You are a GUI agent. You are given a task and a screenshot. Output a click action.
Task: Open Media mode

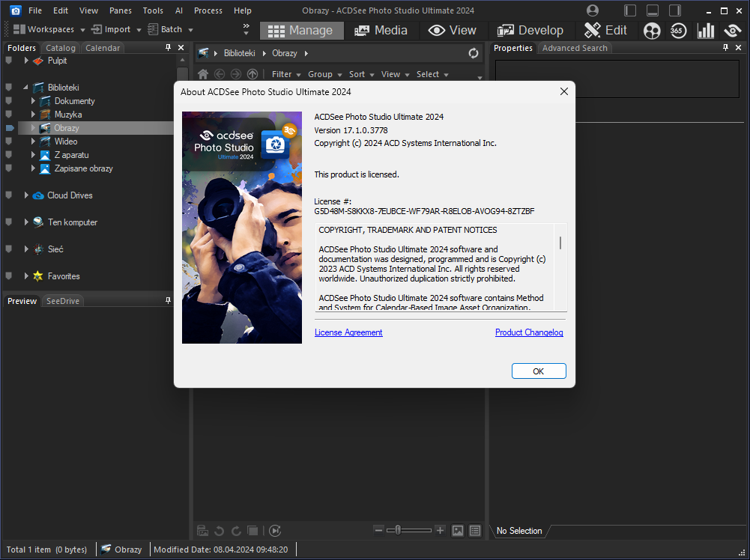pyautogui.click(x=381, y=30)
